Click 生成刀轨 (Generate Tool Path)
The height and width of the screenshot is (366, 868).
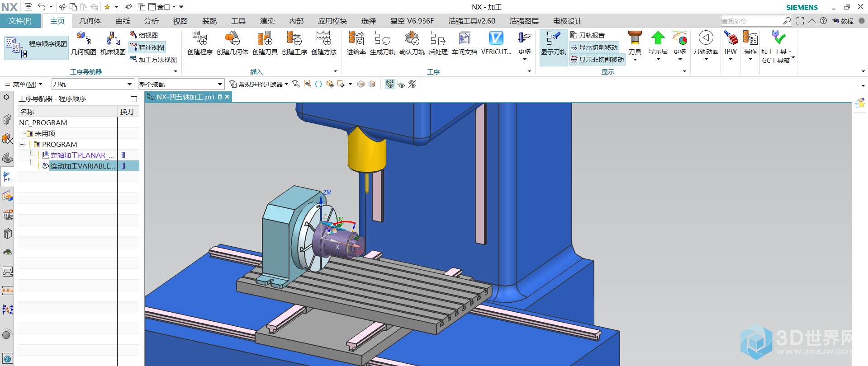tap(383, 44)
